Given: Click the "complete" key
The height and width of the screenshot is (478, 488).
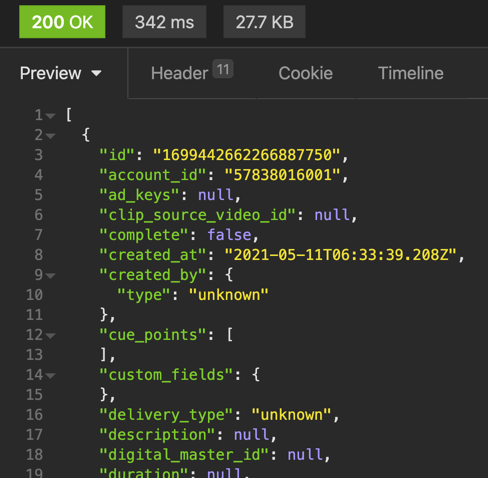Looking at the screenshot, I should [x=144, y=235].
